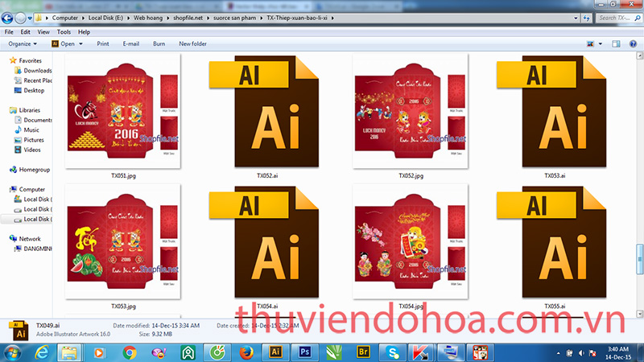Open the Pictures library

coord(29,140)
